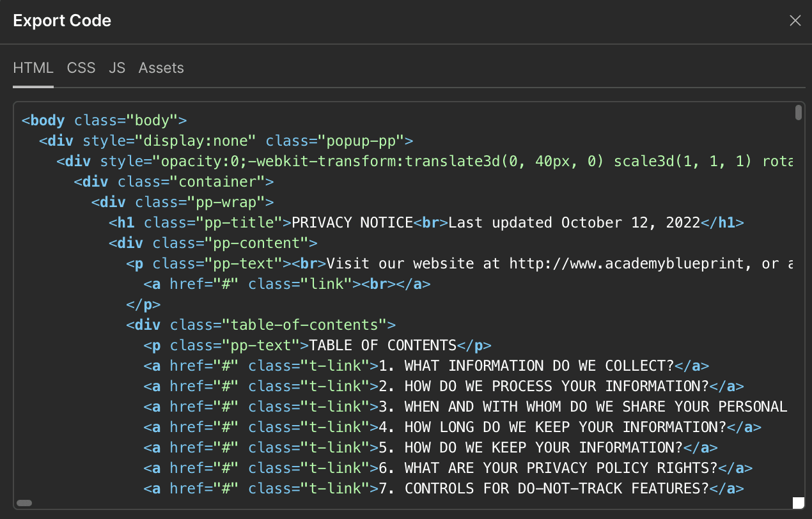Click the popup-pp div line

point(226,141)
